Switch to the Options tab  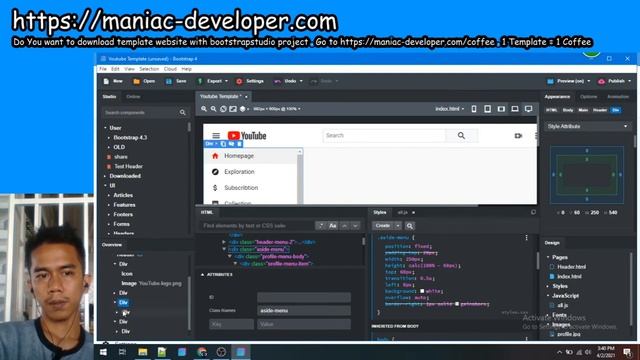[x=588, y=97]
